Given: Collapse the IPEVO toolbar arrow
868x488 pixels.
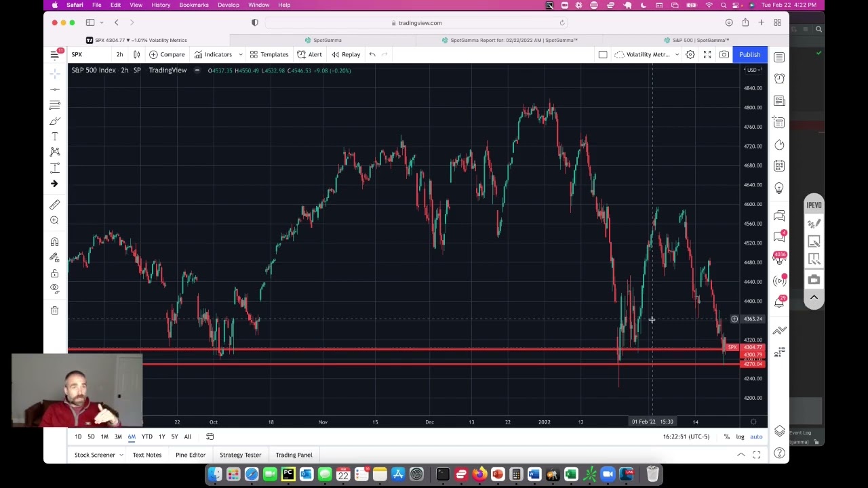Looking at the screenshot, I should (x=814, y=297).
